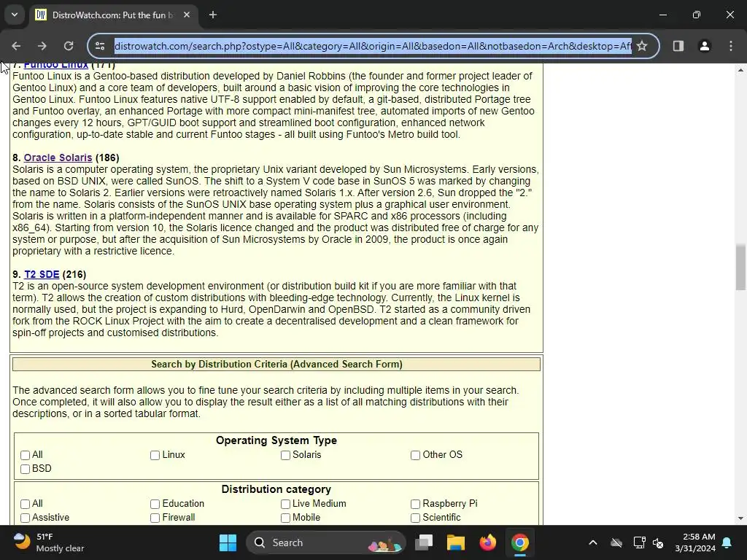This screenshot has height=560, width=747.
Task: Click the OneDrive cloud tray icon
Action: click(616, 542)
